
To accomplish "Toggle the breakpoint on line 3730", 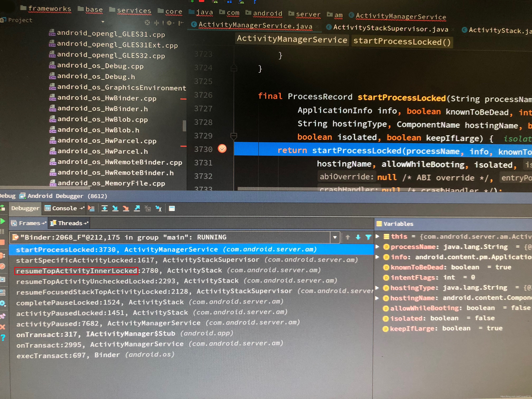I will 222,149.
